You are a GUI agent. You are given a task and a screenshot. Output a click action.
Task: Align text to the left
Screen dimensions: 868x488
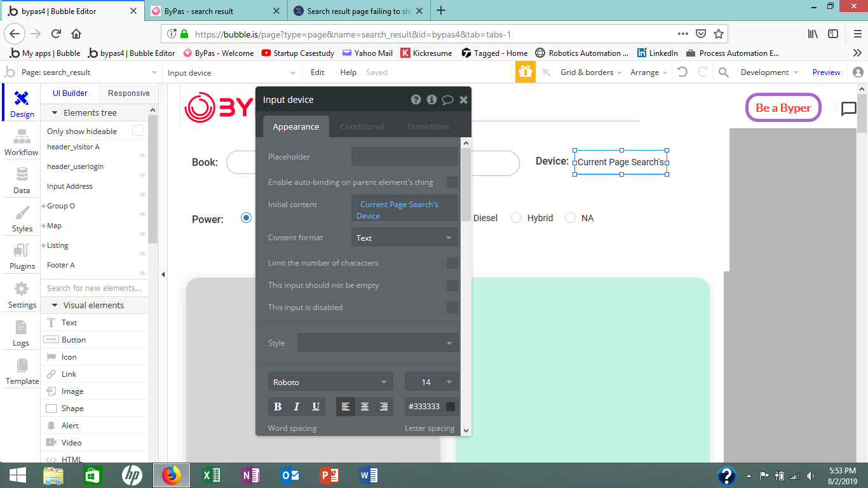(346, 407)
